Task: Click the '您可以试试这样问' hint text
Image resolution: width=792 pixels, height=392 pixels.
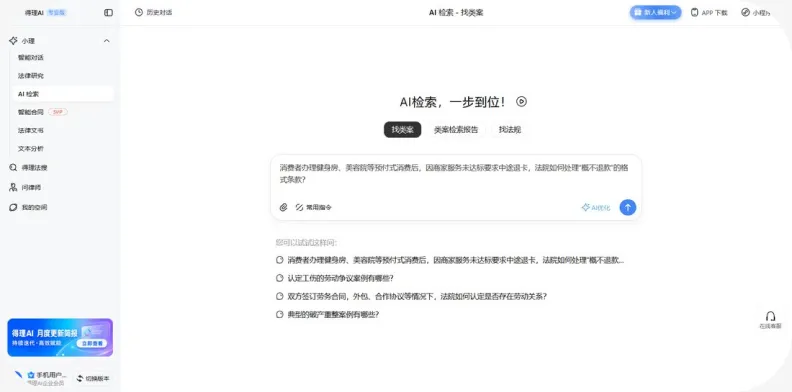Action: [306, 242]
